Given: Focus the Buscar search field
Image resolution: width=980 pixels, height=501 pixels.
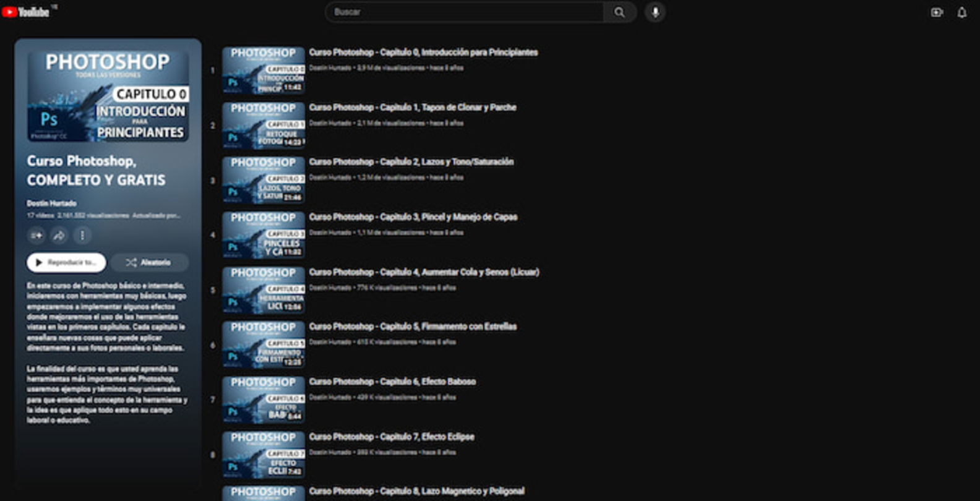Looking at the screenshot, I should [x=465, y=12].
